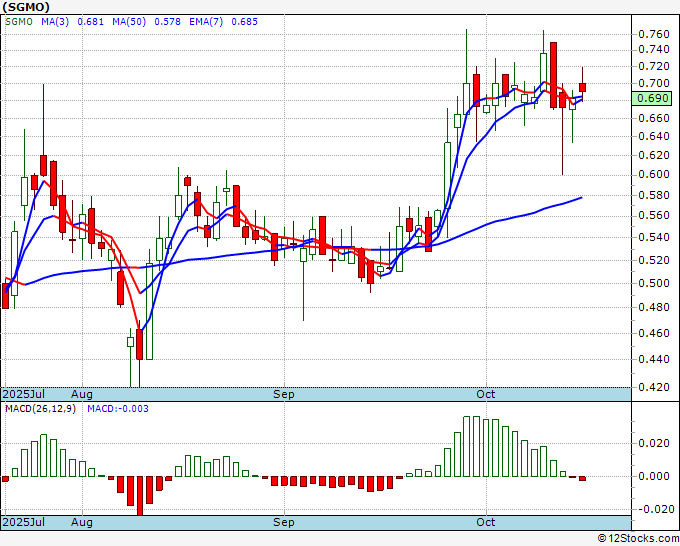Click Sep on MACD time axis
Screen dimensions: 680x546
284,522
